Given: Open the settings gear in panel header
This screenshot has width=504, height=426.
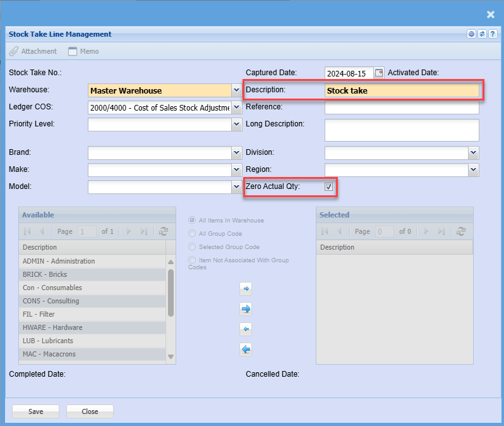Looking at the screenshot, I should [471, 34].
